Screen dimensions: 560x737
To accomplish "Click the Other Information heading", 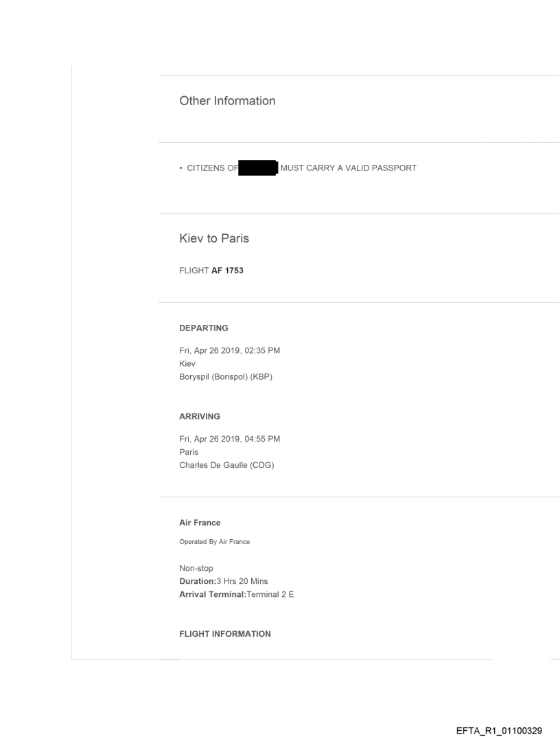I will click(227, 101).
